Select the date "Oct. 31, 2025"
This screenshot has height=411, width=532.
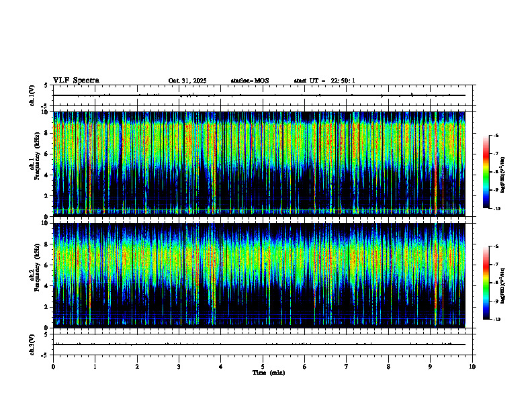pos(187,81)
